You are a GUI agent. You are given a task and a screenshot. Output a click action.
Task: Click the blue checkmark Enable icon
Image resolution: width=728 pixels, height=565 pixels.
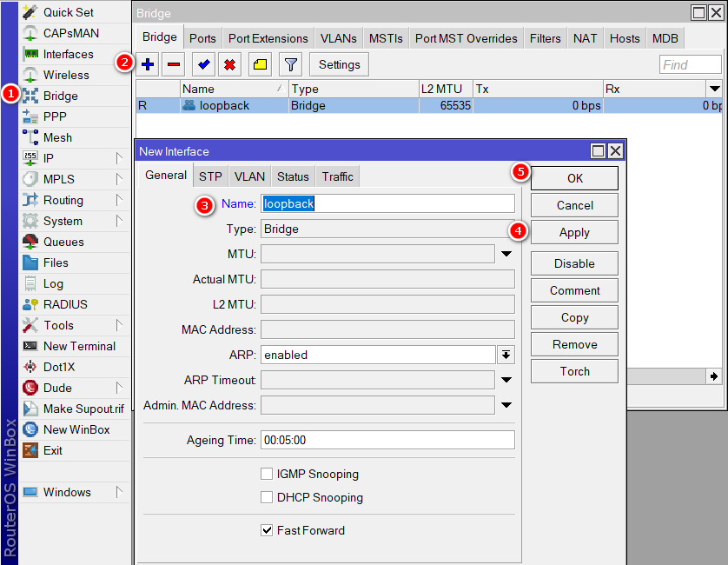(204, 64)
